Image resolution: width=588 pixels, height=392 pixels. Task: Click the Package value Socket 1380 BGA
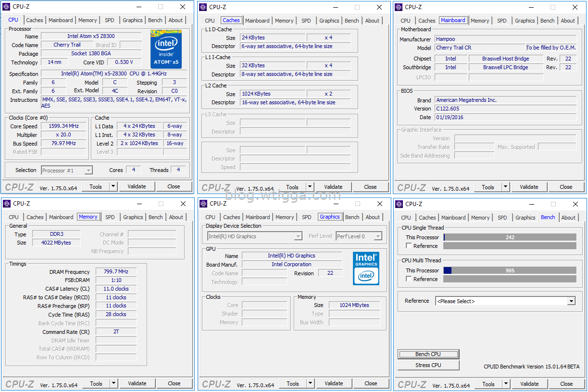pyautogui.click(x=91, y=53)
